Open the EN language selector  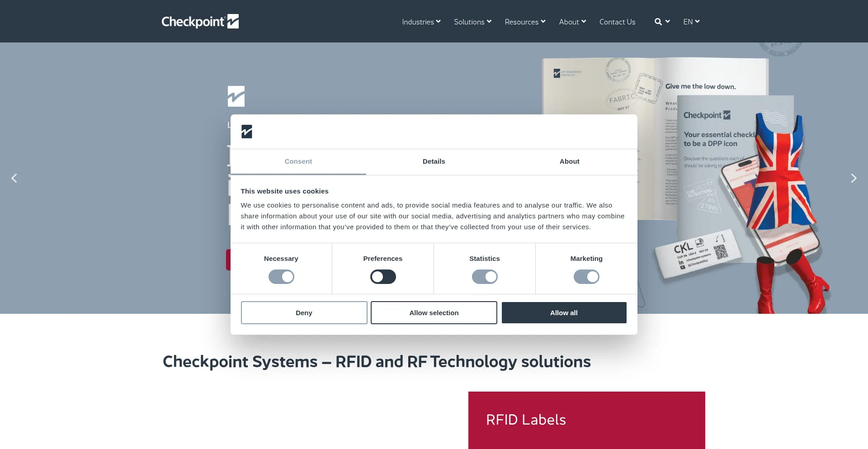coord(691,22)
